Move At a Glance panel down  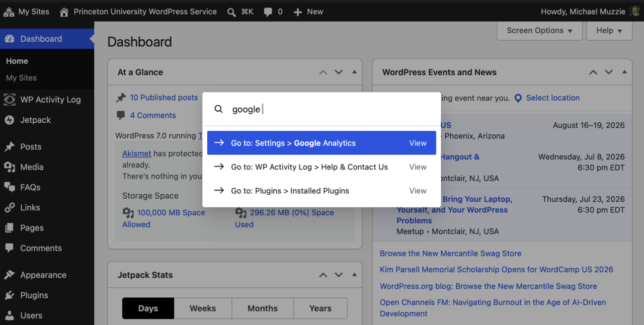(339, 72)
